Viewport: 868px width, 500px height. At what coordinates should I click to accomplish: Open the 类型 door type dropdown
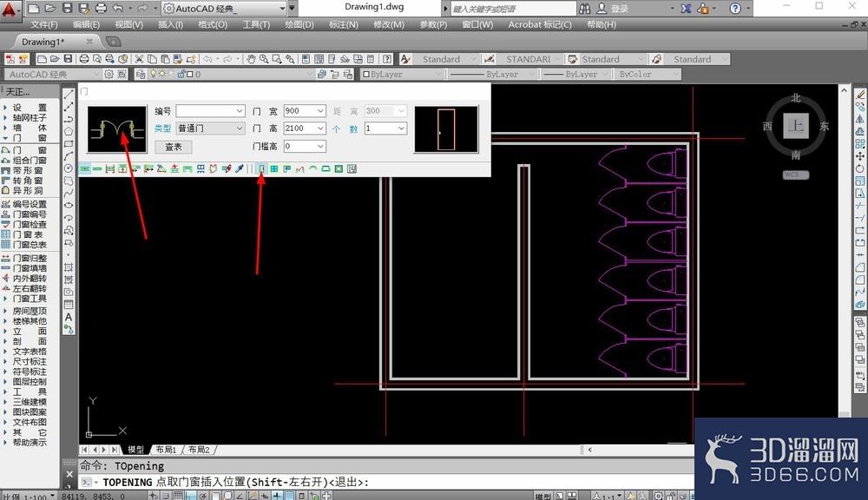(210, 128)
